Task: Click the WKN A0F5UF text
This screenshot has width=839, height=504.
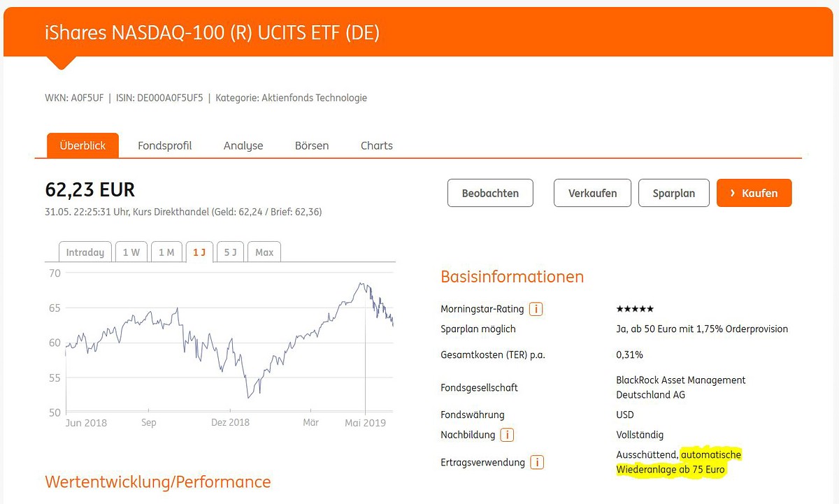Action: [74, 98]
